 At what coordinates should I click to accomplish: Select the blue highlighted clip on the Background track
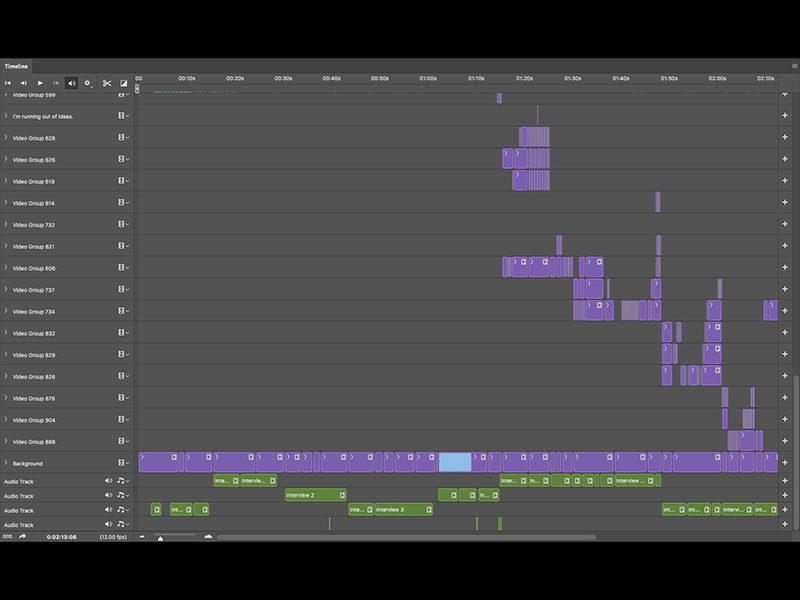click(455, 463)
